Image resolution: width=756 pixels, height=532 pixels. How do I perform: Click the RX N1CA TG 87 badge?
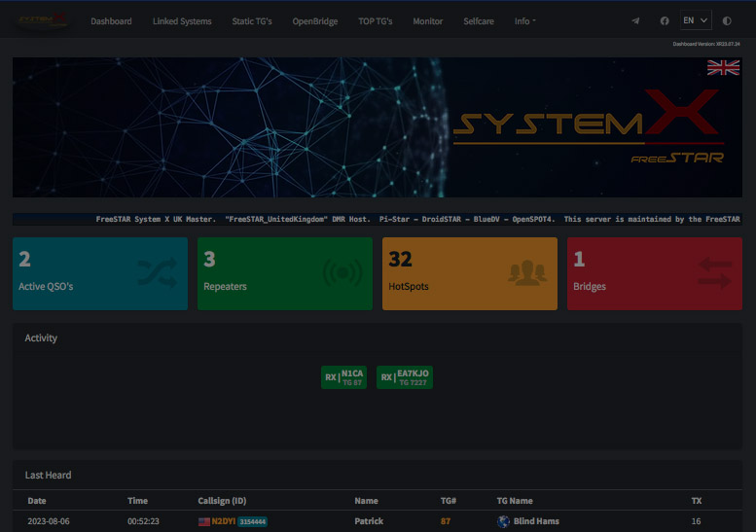(x=344, y=377)
